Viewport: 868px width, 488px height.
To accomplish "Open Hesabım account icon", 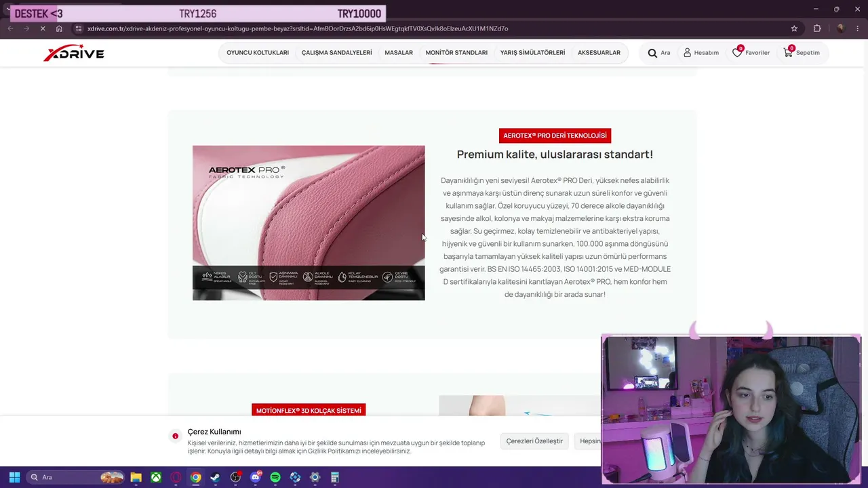I will click(x=687, y=53).
